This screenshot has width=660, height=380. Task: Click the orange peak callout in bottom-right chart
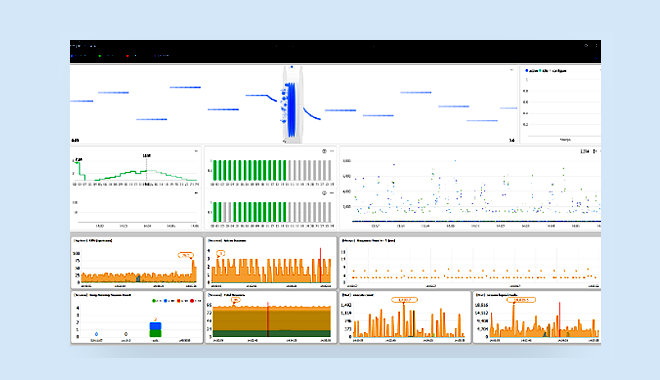click(x=521, y=300)
